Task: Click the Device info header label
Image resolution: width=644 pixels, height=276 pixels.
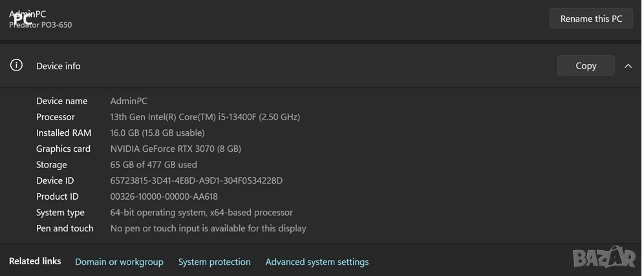Action: [x=58, y=66]
